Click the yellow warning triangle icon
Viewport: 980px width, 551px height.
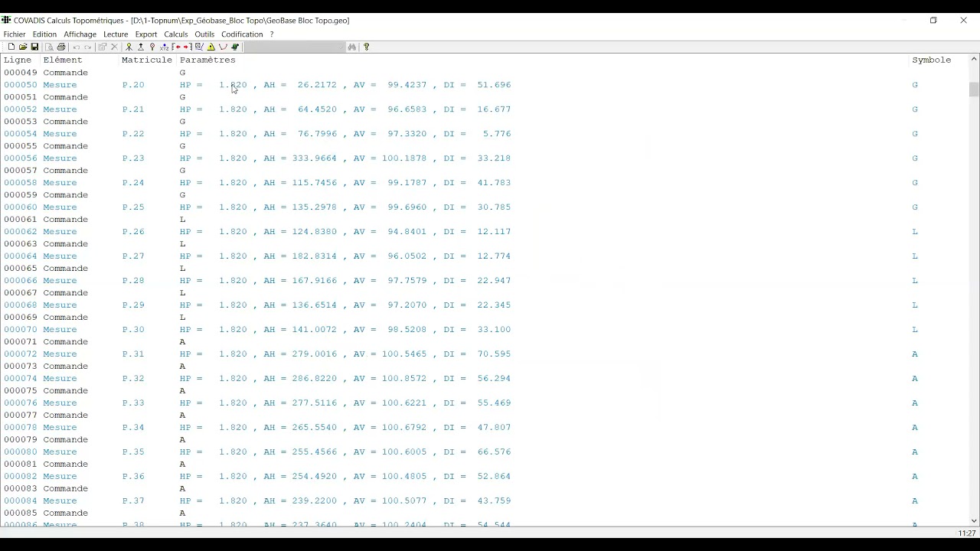click(211, 47)
